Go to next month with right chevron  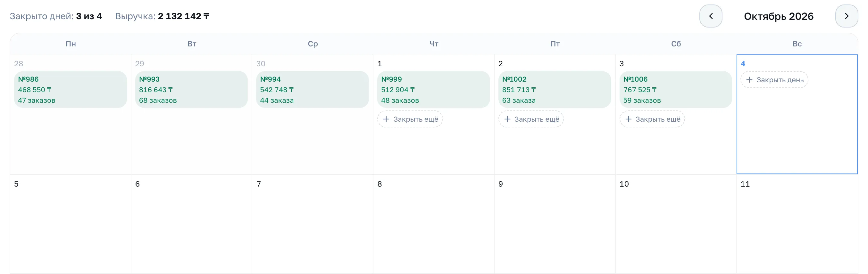point(847,16)
